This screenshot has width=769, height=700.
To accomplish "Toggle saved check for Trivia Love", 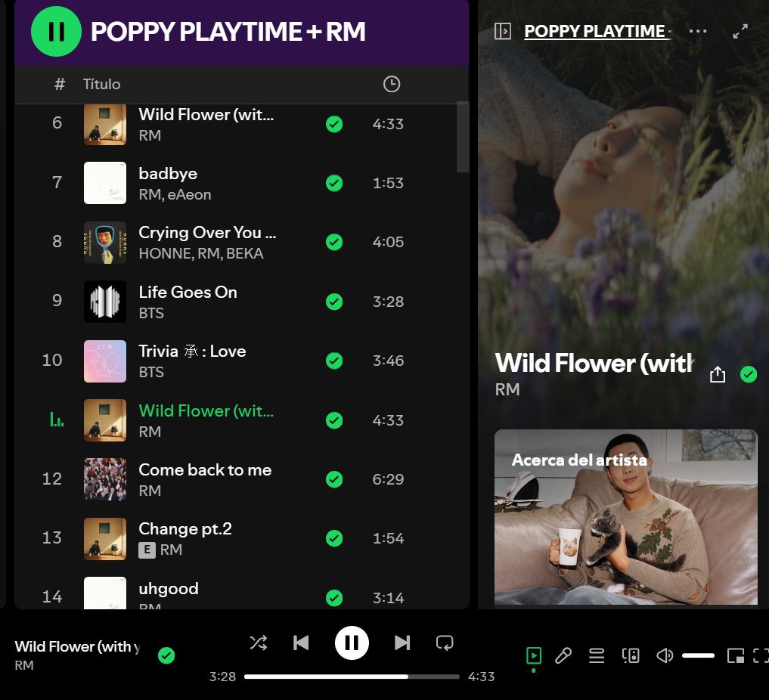I will click(334, 361).
